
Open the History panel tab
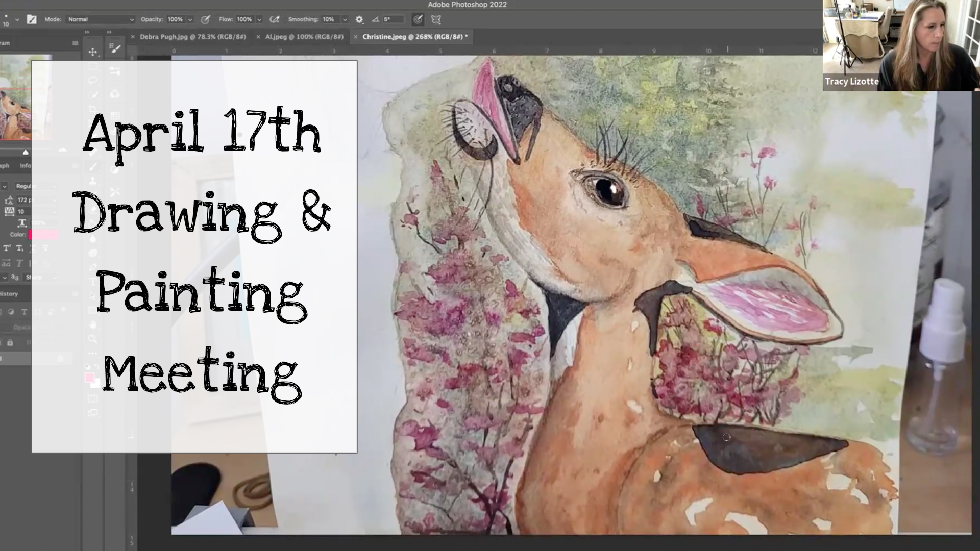pos(9,294)
